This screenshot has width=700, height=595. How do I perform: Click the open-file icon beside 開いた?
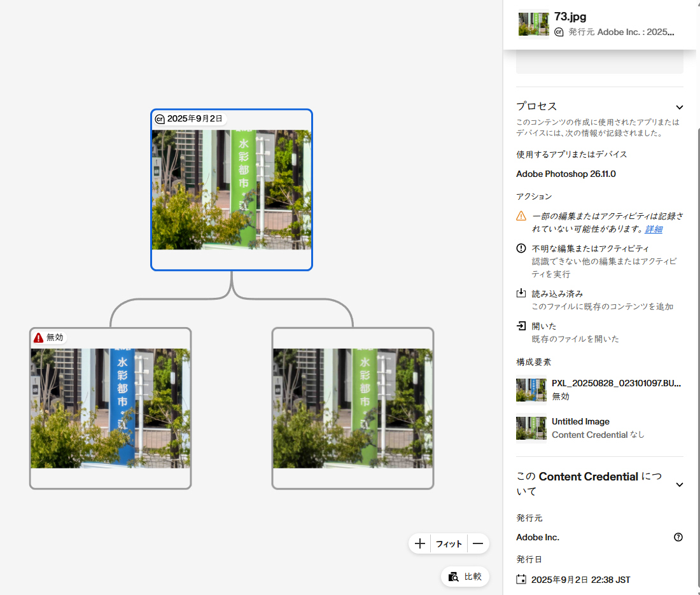coord(522,326)
